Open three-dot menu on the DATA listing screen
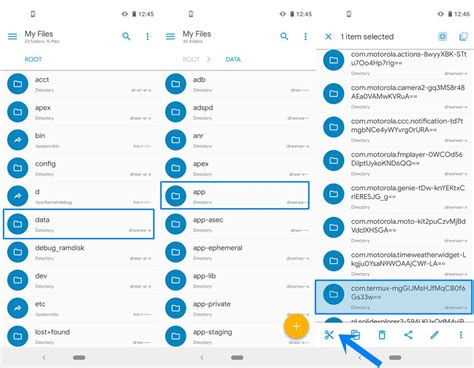 (x=306, y=36)
